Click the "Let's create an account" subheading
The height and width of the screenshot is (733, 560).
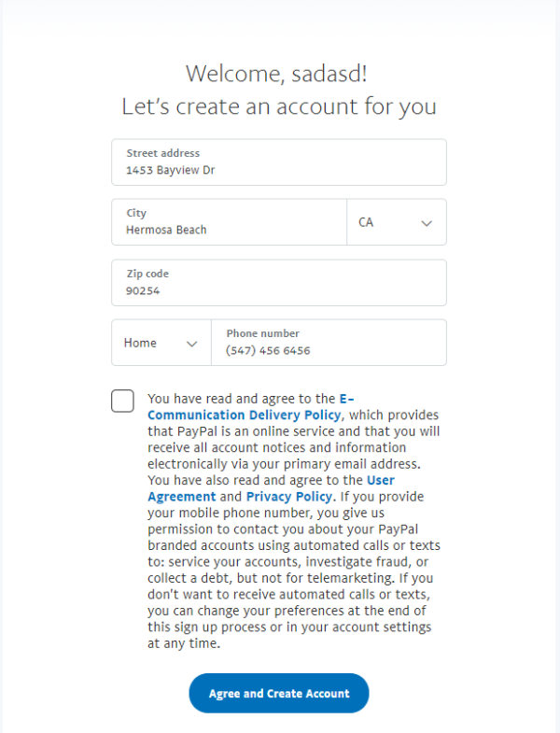click(279, 106)
